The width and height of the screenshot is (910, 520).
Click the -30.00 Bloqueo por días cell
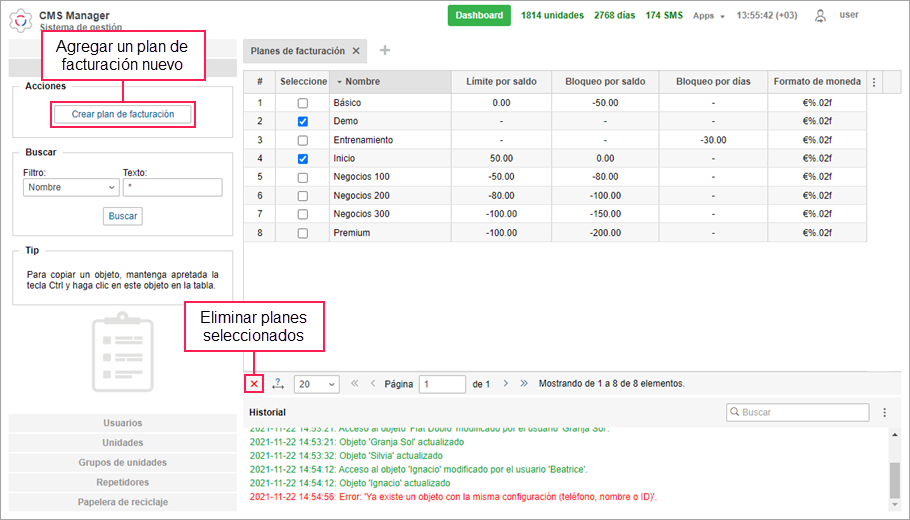[713, 140]
